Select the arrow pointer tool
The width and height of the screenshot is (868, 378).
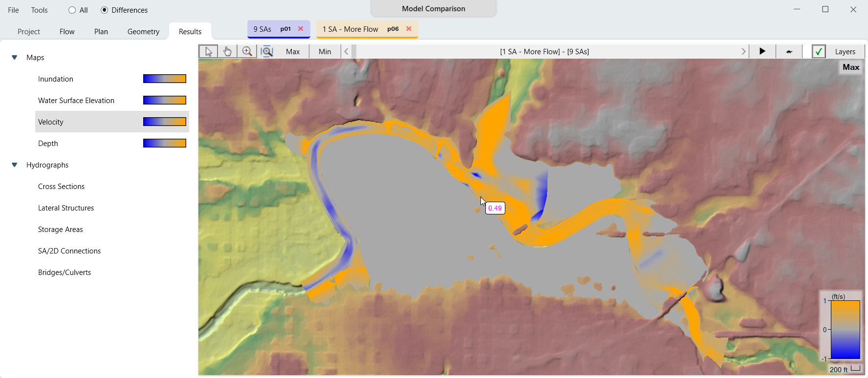tap(208, 51)
